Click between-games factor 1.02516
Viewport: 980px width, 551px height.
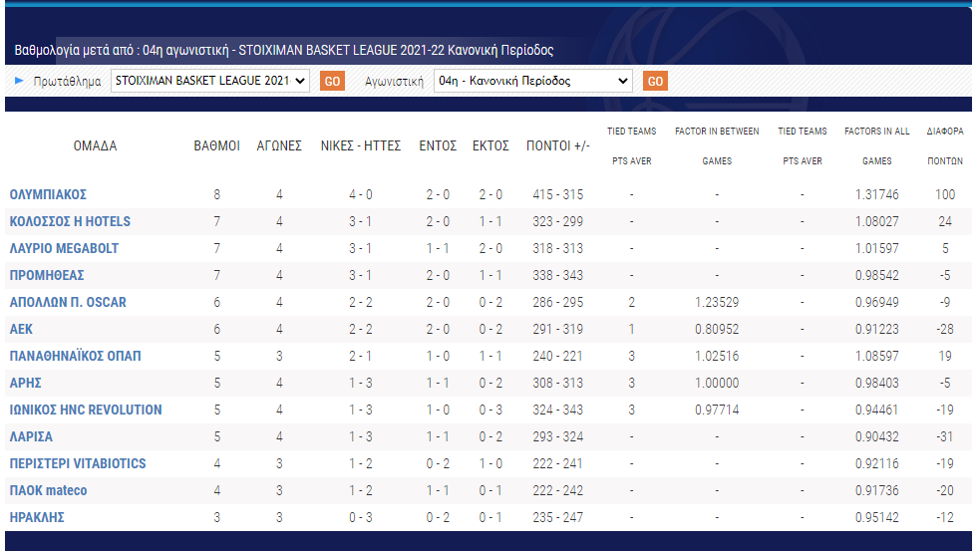coord(717,356)
